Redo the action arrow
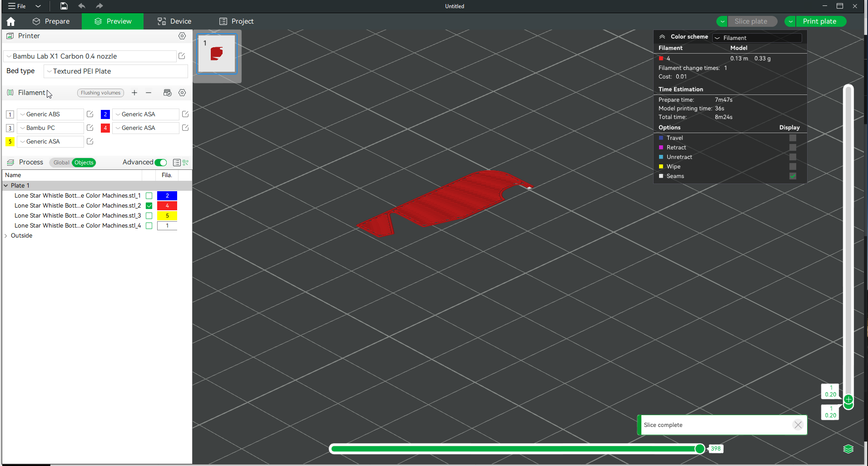868x466 pixels. click(x=99, y=6)
